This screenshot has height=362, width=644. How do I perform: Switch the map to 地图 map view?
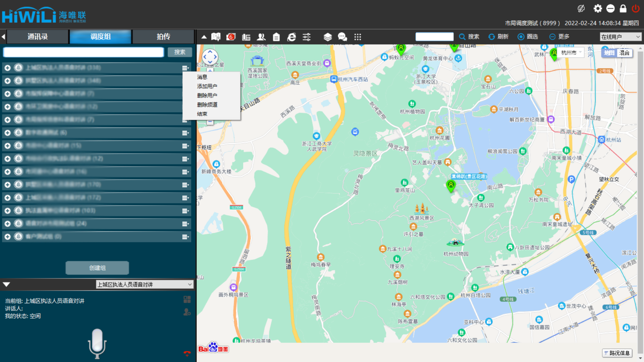609,53
